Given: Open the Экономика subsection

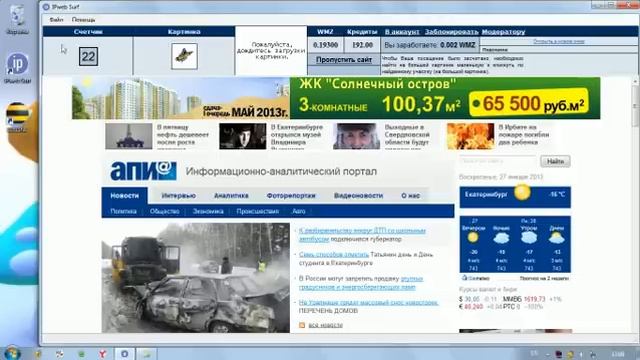Looking at the screenshot, I should pyautogui.click(x=208, y=211).
